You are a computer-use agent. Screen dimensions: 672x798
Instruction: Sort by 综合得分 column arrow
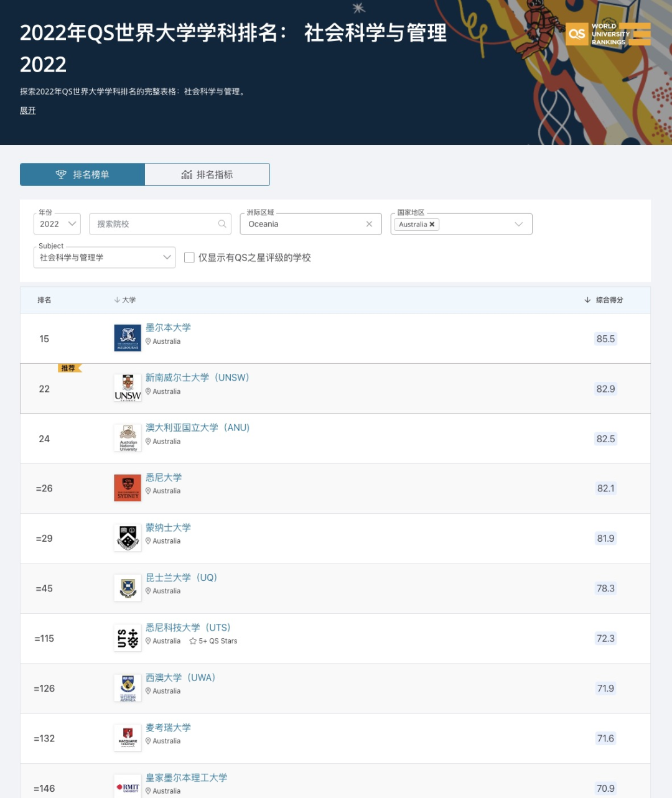pos(587,300)
